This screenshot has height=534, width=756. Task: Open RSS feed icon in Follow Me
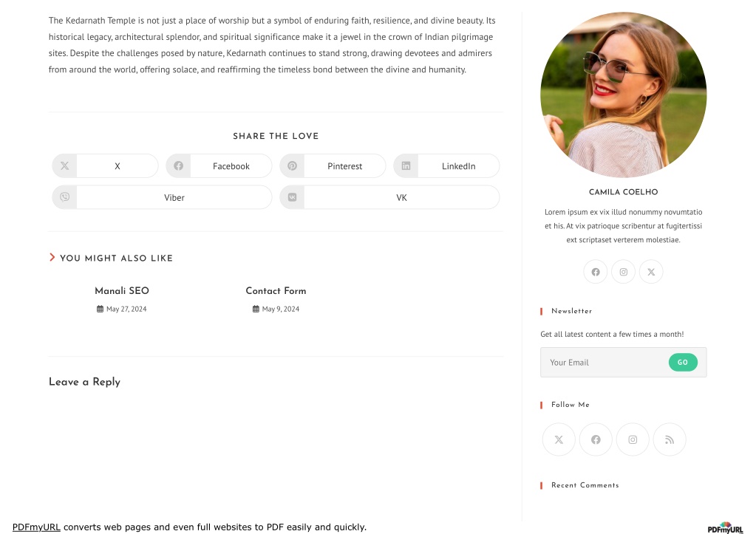670,439
